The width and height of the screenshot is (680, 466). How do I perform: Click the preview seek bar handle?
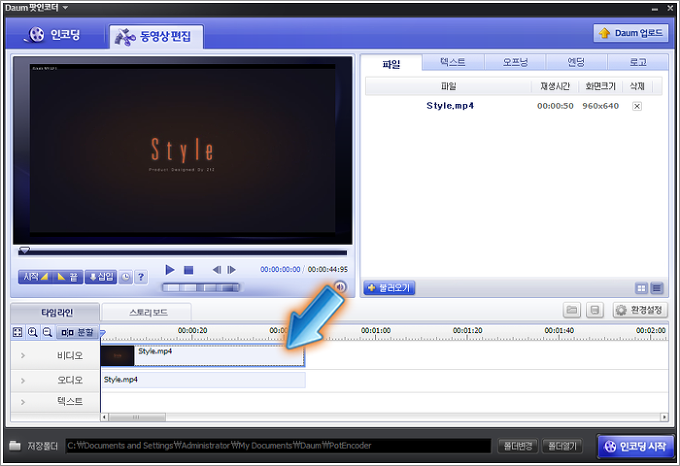(25, 251)
